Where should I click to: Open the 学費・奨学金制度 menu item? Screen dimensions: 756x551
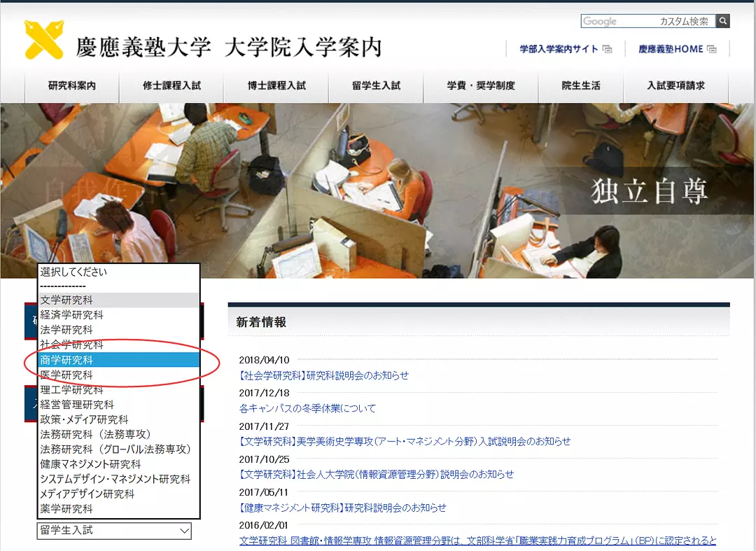482,87
